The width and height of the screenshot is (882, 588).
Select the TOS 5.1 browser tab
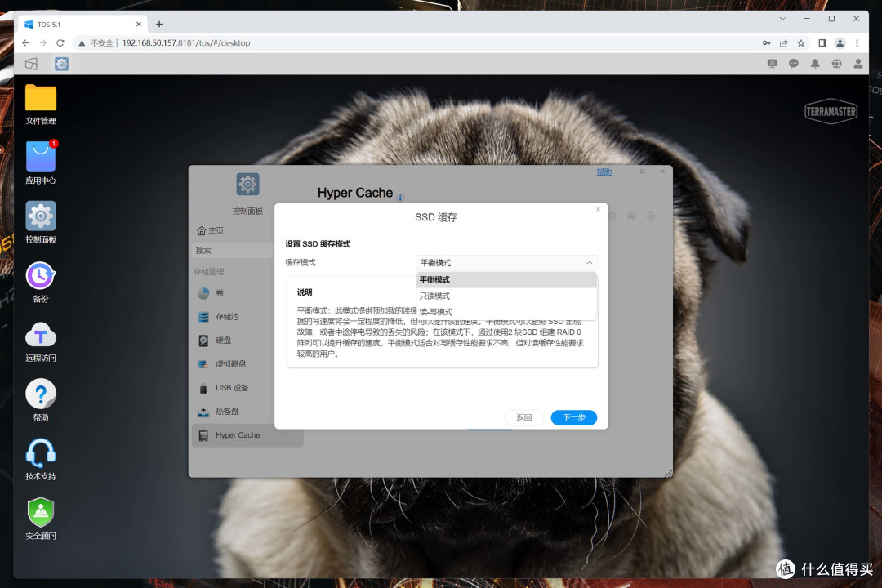coord(83,24)
